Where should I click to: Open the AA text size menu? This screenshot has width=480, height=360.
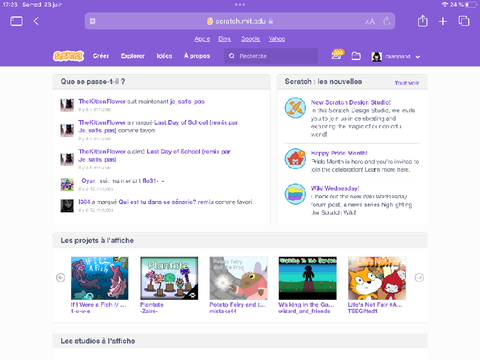tap(370, 22)
